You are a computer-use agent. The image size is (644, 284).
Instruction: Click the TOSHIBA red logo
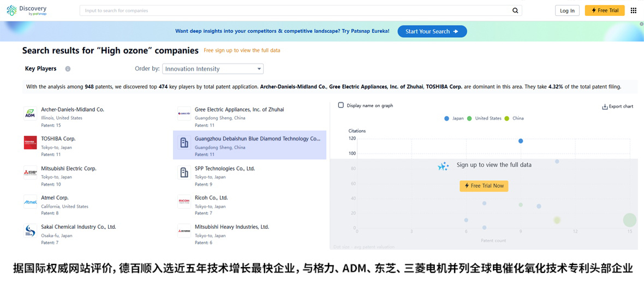click(x=31, y=143)
